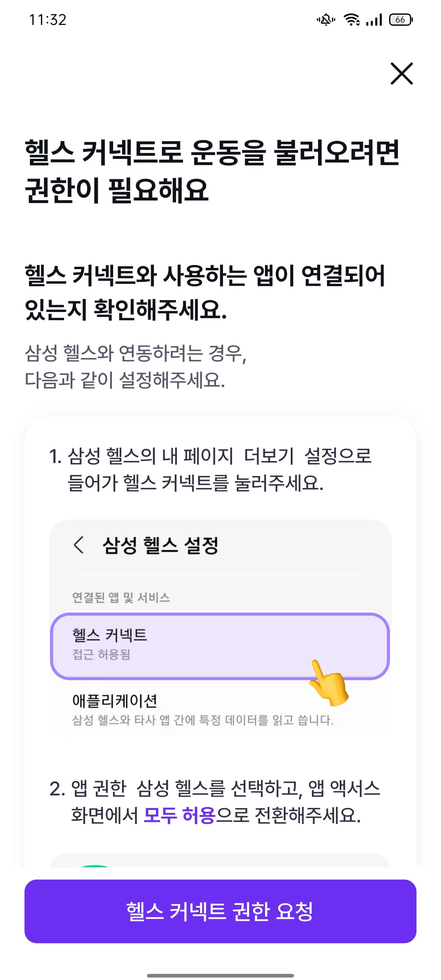
Task: Tap the step 1 instruction text
Action: click(210, 469)
